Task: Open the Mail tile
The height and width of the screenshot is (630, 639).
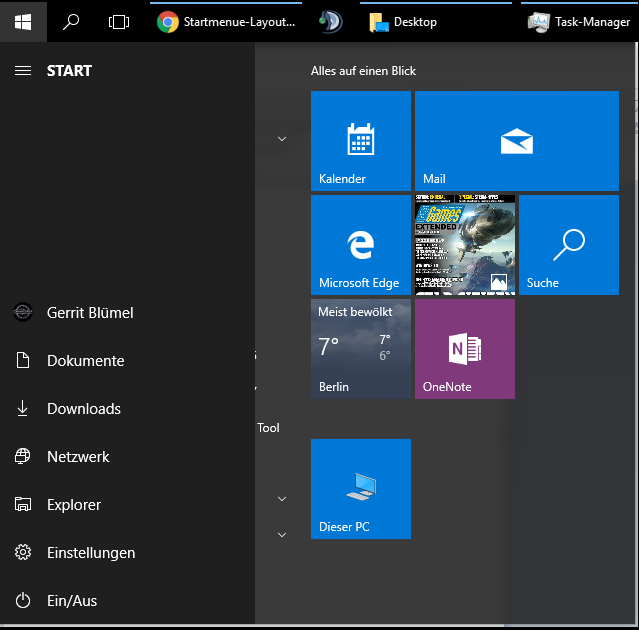Action: click(x=517, y=141)
